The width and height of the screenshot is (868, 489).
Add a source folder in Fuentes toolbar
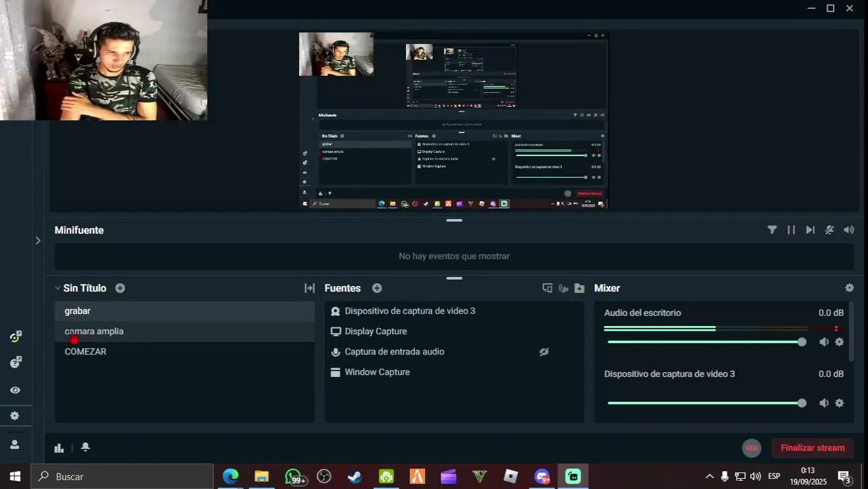coord(579,288)
